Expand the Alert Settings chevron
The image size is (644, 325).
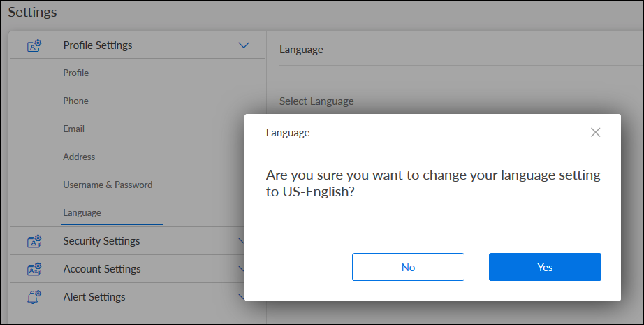point(241,297)
